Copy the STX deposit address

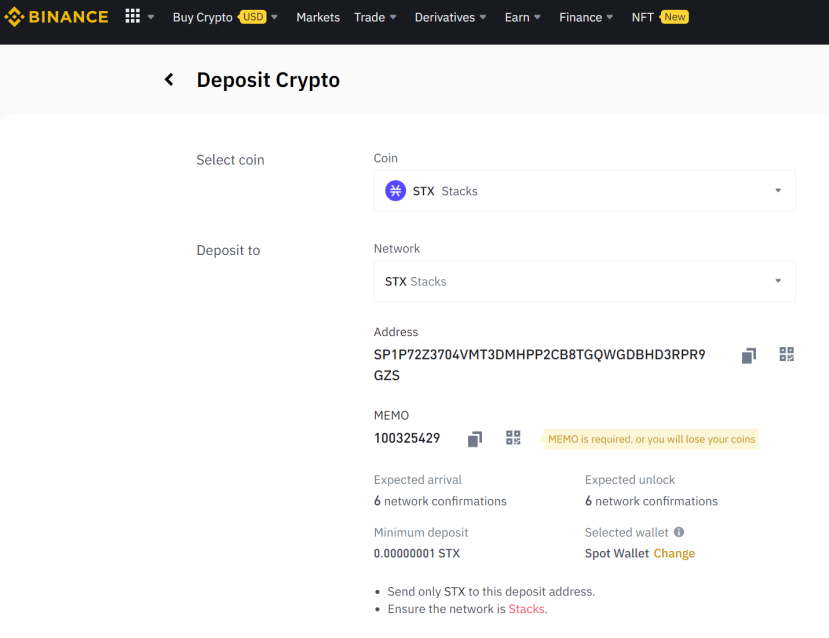pos(749,356)
